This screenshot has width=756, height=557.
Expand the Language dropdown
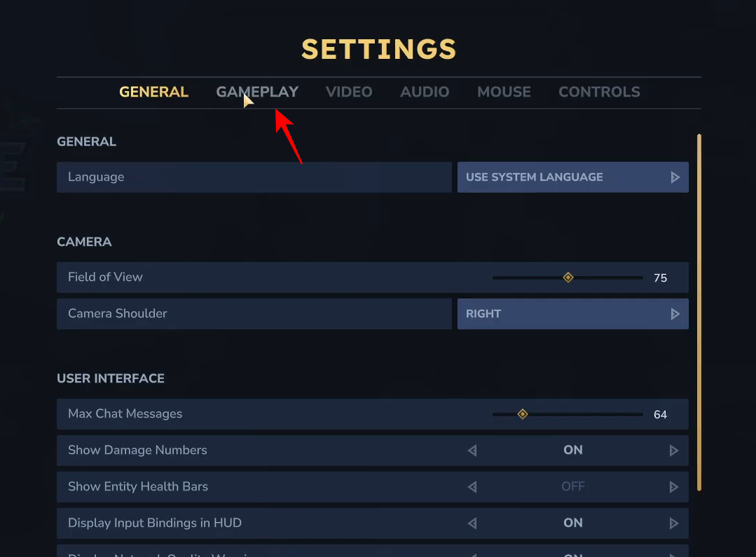coord(572,177)
